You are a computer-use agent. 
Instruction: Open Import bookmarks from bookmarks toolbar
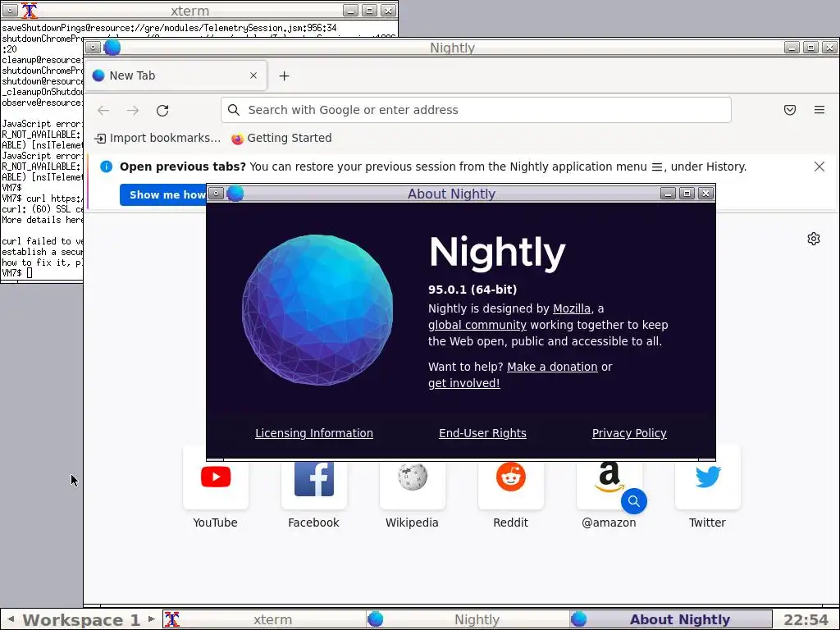coord(157,138)
